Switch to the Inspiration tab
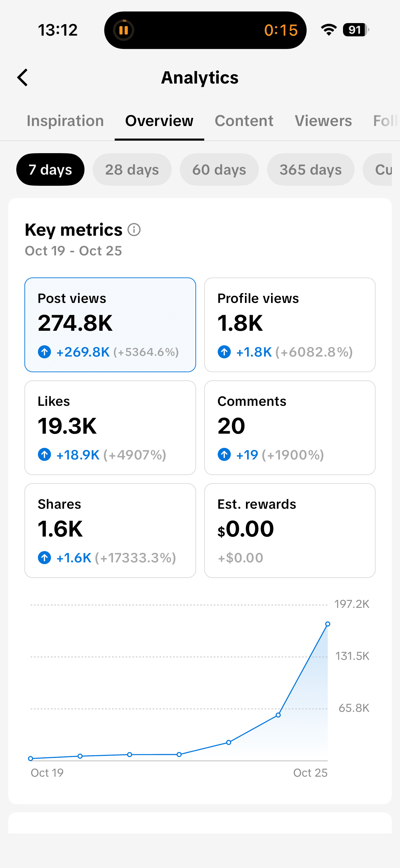The width and height of the screenshot is (400, 868). 65,121
